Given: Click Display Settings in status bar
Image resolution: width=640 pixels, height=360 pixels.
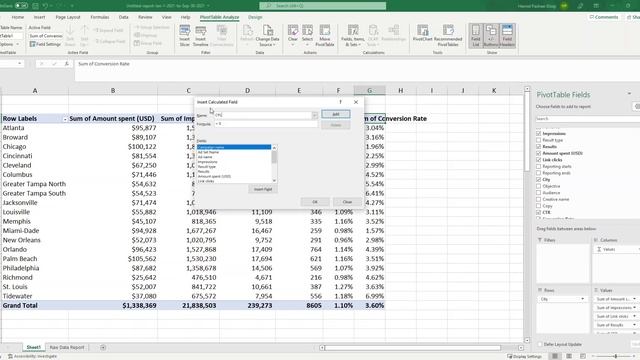Looking at the screenshot, I should pyautogui.click(x=524, y=356).
